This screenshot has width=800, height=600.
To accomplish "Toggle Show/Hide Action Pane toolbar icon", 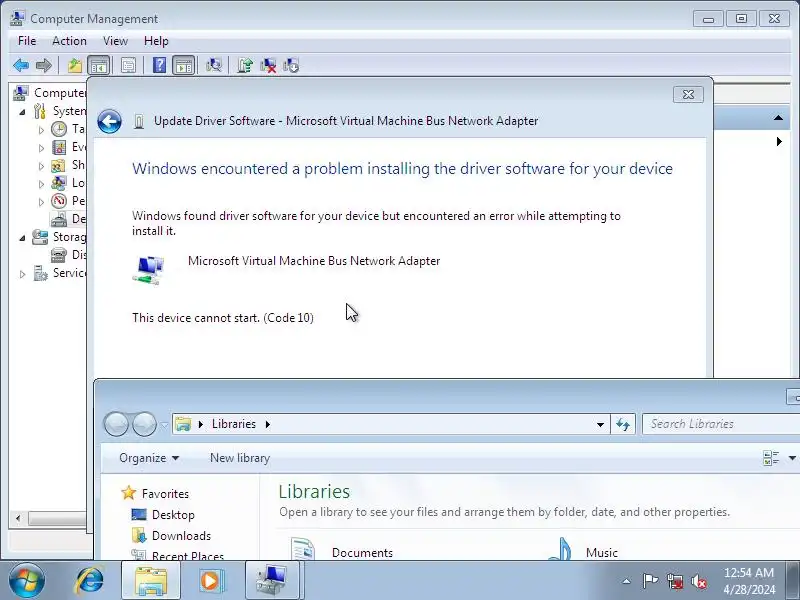I will [x=184, y=65].
